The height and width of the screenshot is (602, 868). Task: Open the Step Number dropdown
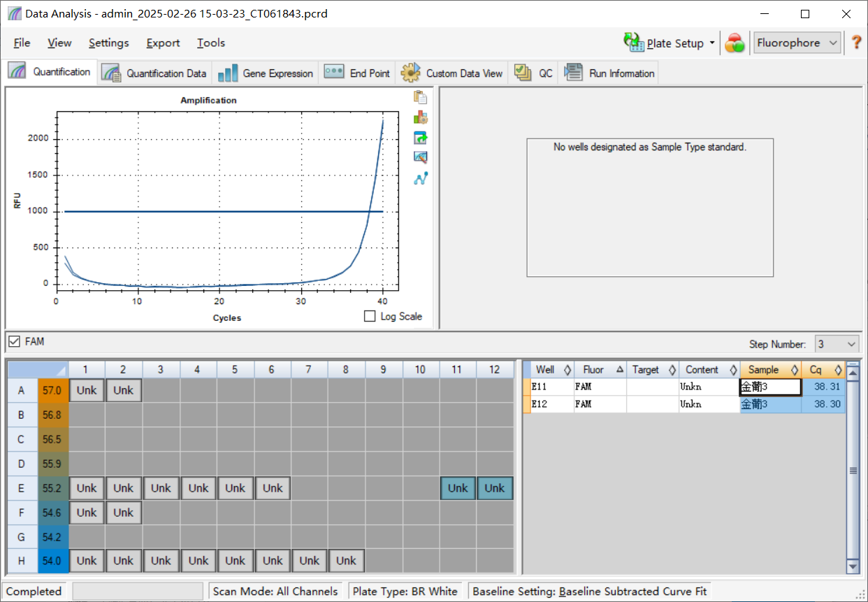837,344
